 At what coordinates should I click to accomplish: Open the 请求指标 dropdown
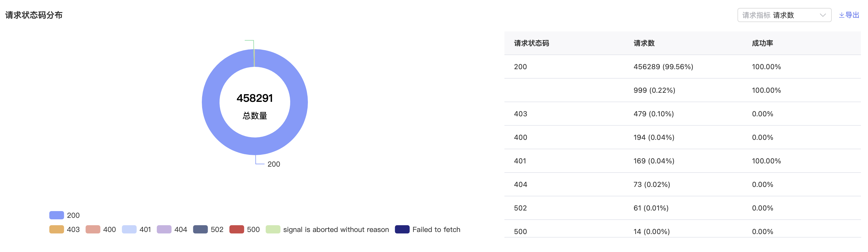coord(784,15)
